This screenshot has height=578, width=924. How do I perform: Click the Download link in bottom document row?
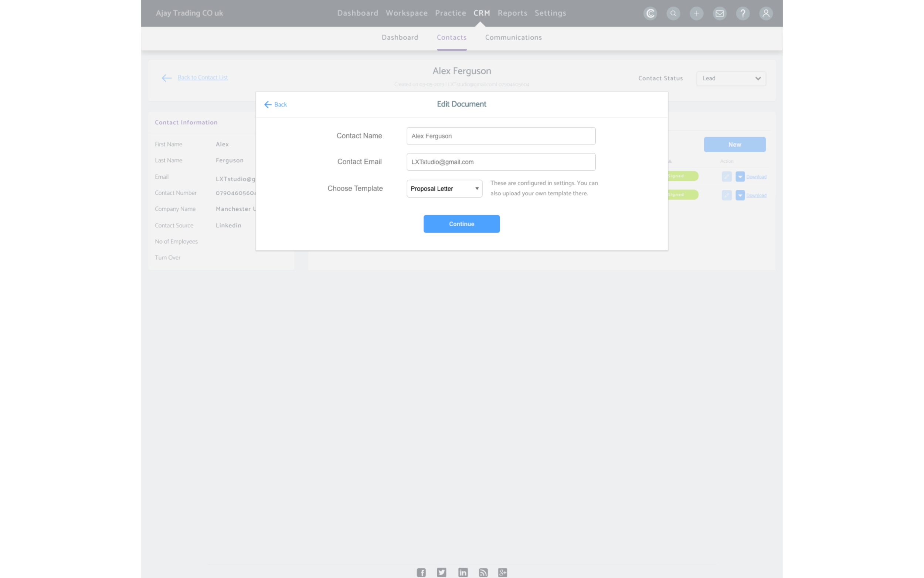coord(756,195)
